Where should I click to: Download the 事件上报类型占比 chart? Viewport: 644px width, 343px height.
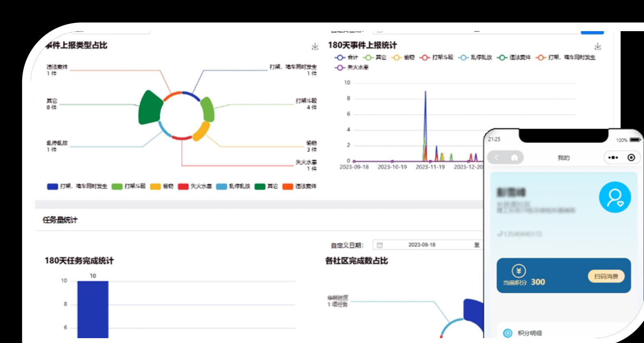click(315, 47)
